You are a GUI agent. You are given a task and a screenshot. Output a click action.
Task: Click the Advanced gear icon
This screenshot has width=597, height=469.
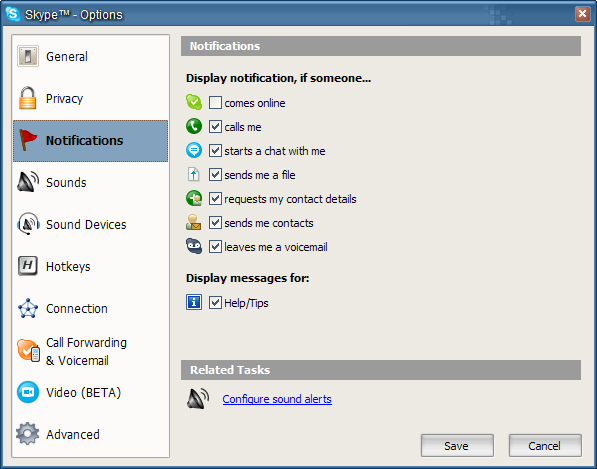click(27, 434)
